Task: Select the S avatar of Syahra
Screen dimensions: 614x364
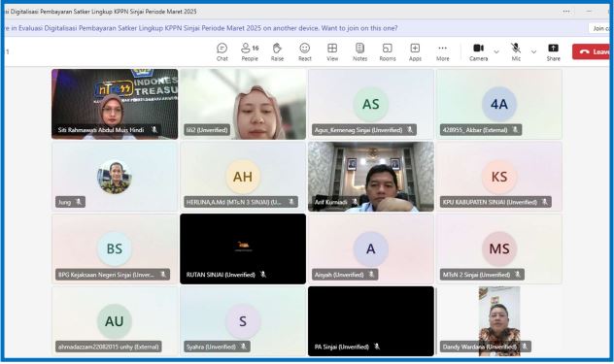Action: [243, 321]
